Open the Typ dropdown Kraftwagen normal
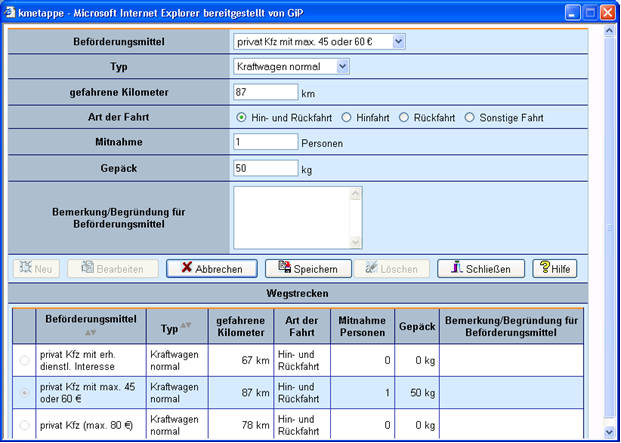The height and width of the screenshot is (443, 621). (291, 67)
